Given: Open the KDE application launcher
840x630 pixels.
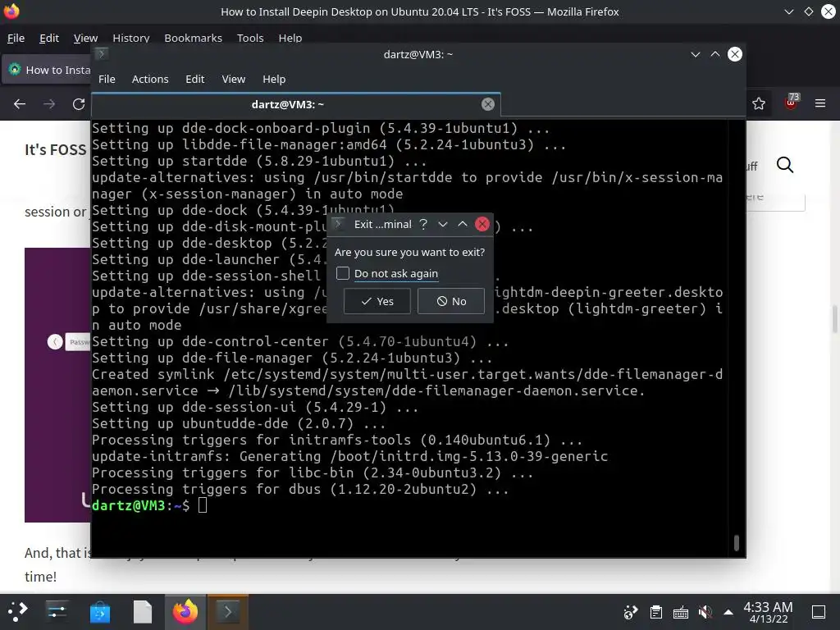Looking at the screenshot, I should click(18, 611).
